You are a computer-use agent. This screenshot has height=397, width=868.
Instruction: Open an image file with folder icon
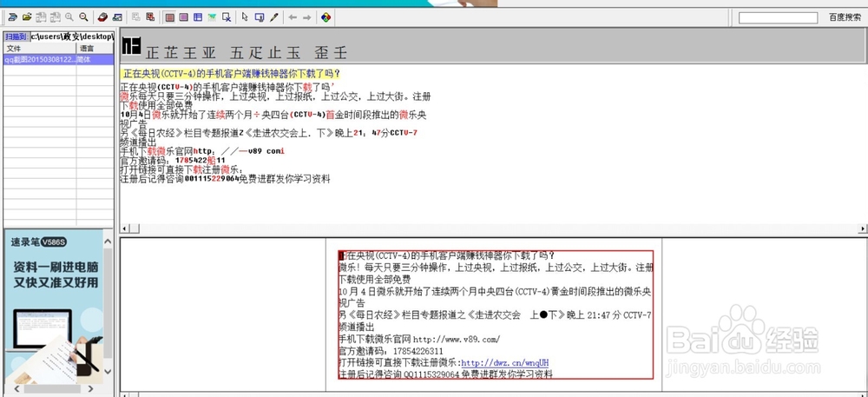[x=27, y=17]
